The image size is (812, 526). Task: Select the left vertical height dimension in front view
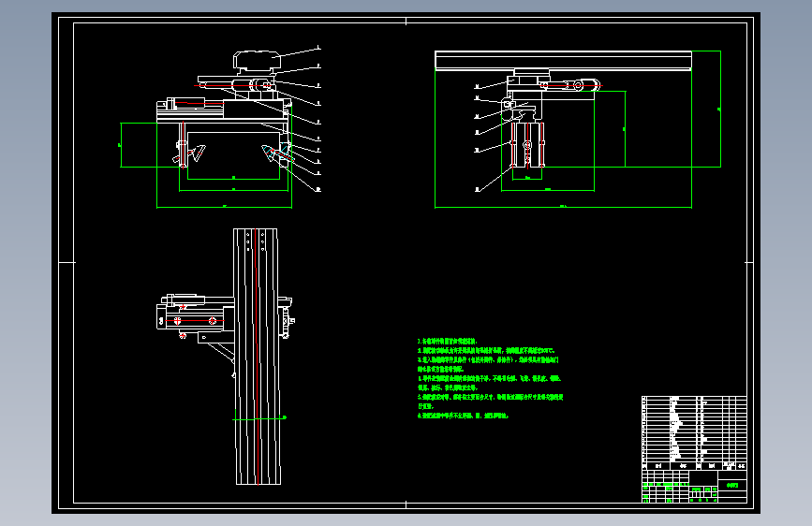[x=120, y=145]
